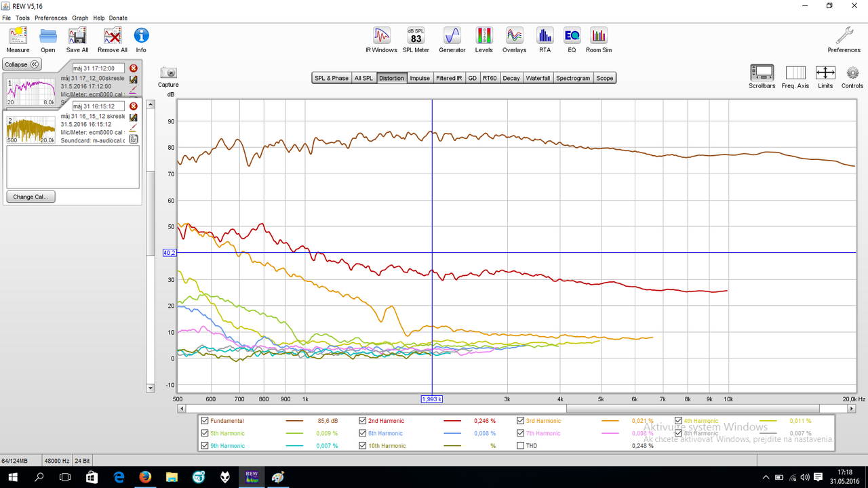Save All measurements

77,40
